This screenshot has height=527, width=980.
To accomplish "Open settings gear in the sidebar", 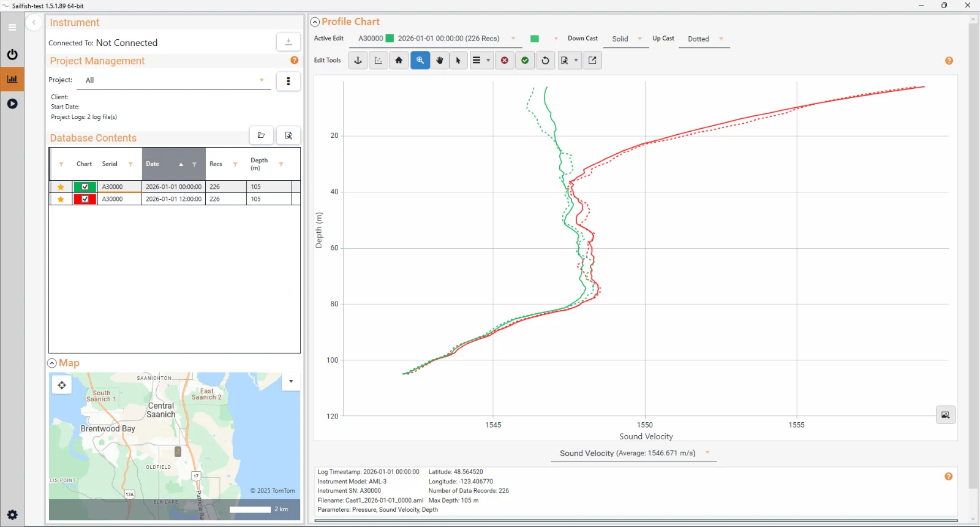I will coord(12,515).
